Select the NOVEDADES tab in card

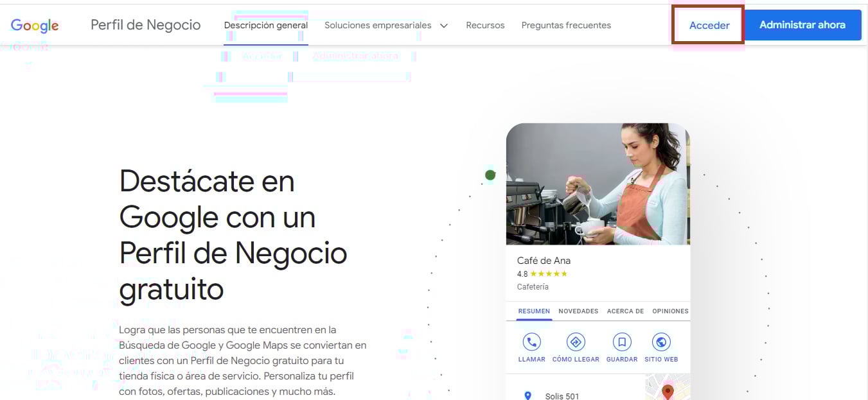click(578, 311)
